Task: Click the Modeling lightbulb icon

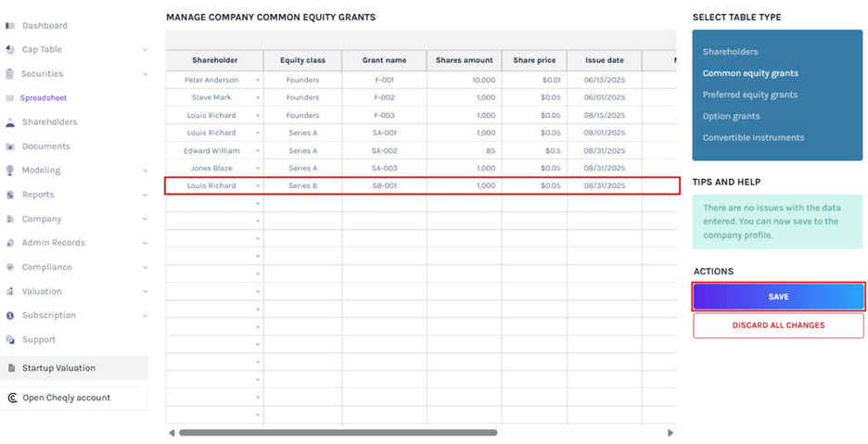Action: coord(10,171)
